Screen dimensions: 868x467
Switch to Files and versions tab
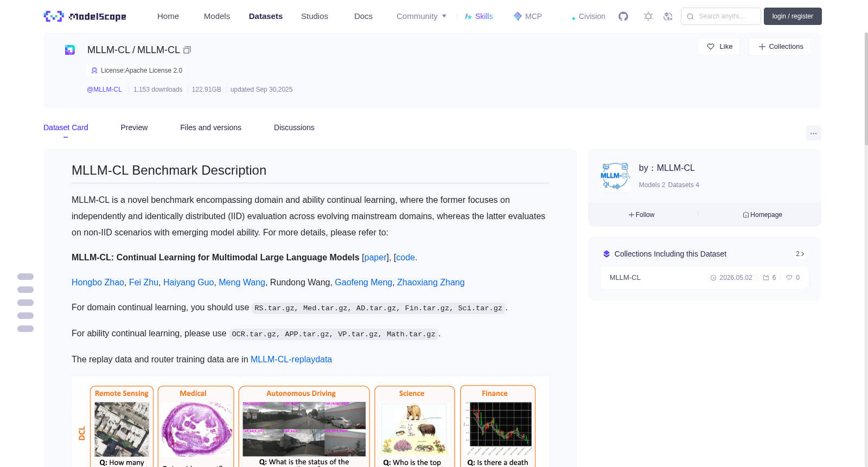(210, 127)
